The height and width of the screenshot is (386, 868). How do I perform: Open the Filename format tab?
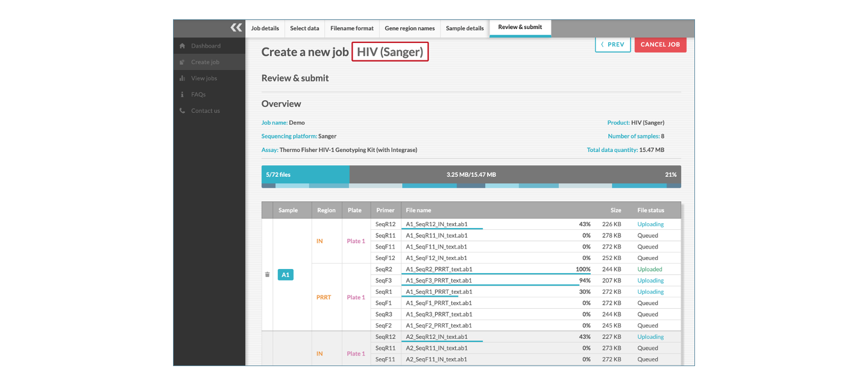tap(352, 28)
